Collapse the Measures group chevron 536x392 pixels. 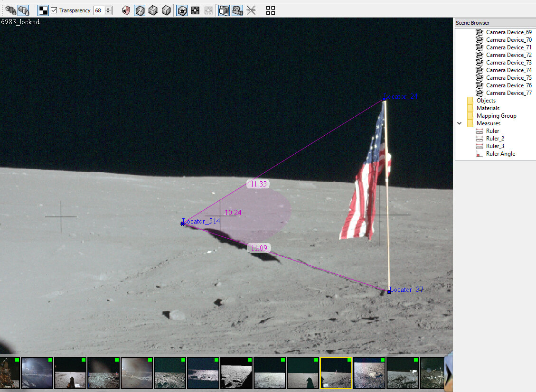tap(460, 123)
